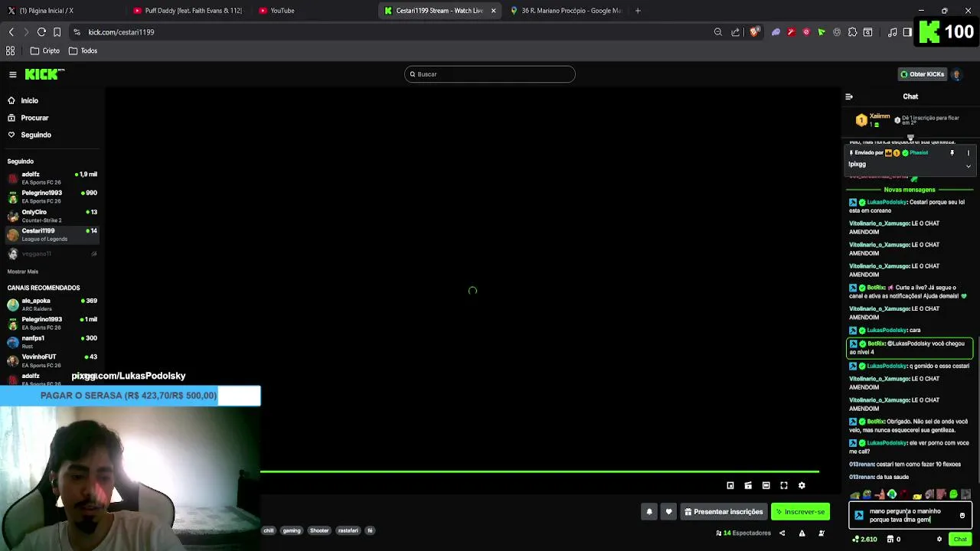
Task: Open chat identity badge icon
Action: [859, 516]
